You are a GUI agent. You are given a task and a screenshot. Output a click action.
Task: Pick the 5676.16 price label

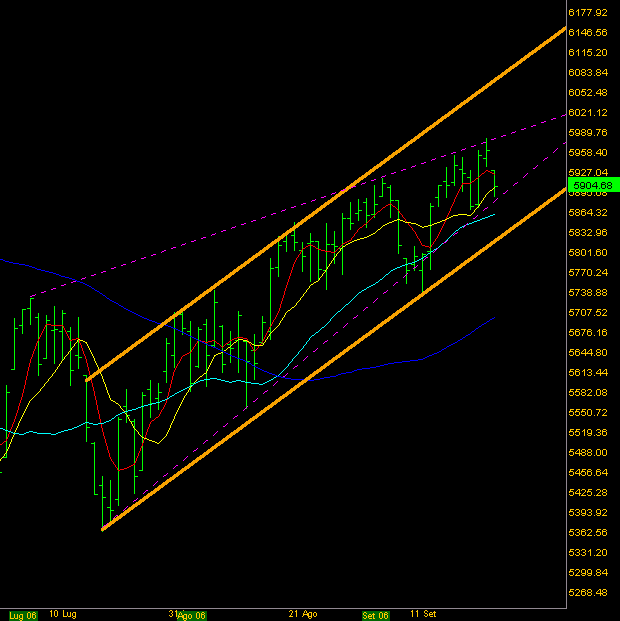[x=588, y=332]
